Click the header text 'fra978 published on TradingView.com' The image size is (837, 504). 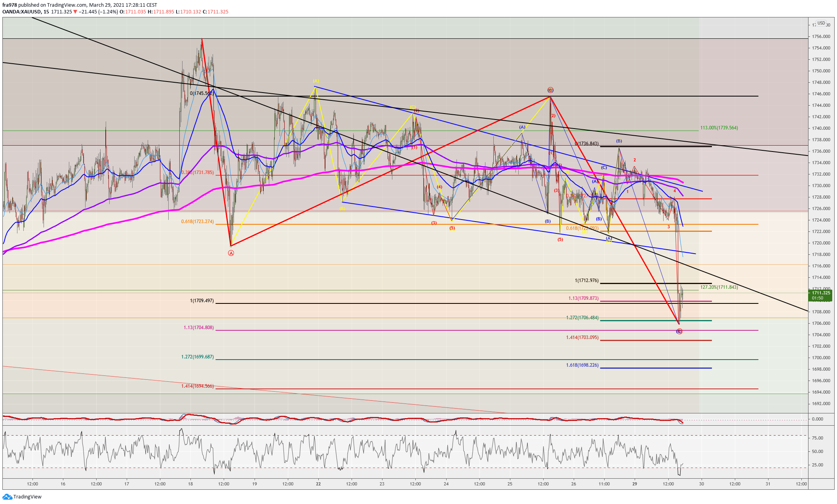tap(45, 5)
